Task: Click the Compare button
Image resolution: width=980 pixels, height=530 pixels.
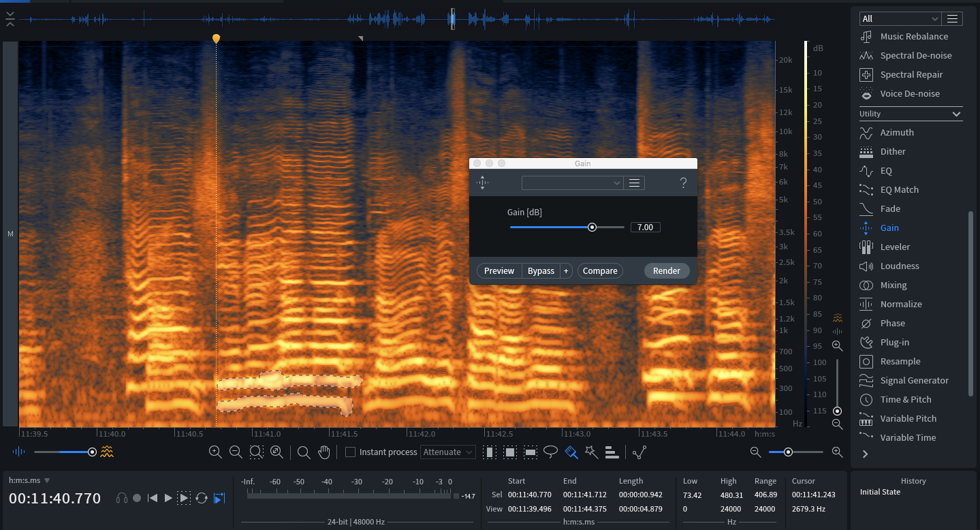Action: [600, 271]
